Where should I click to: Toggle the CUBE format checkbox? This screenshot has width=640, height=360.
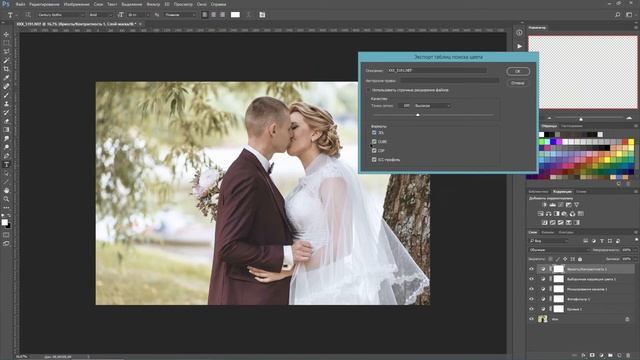coord(374,142)
